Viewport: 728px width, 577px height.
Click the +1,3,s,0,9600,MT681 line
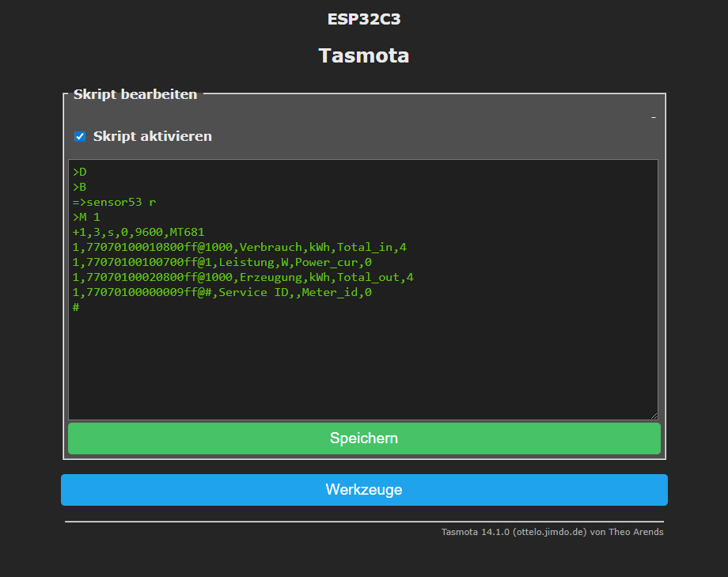click(138, 232)
